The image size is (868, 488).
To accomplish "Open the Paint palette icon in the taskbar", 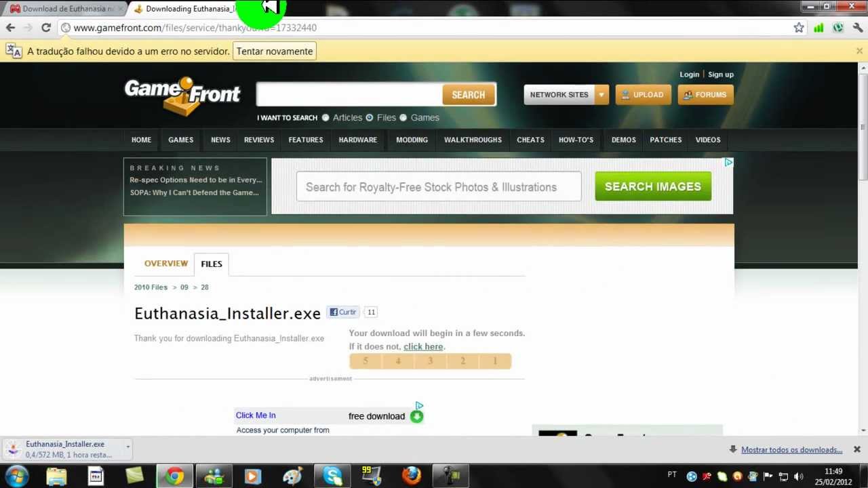I will (x=292, y=476).
